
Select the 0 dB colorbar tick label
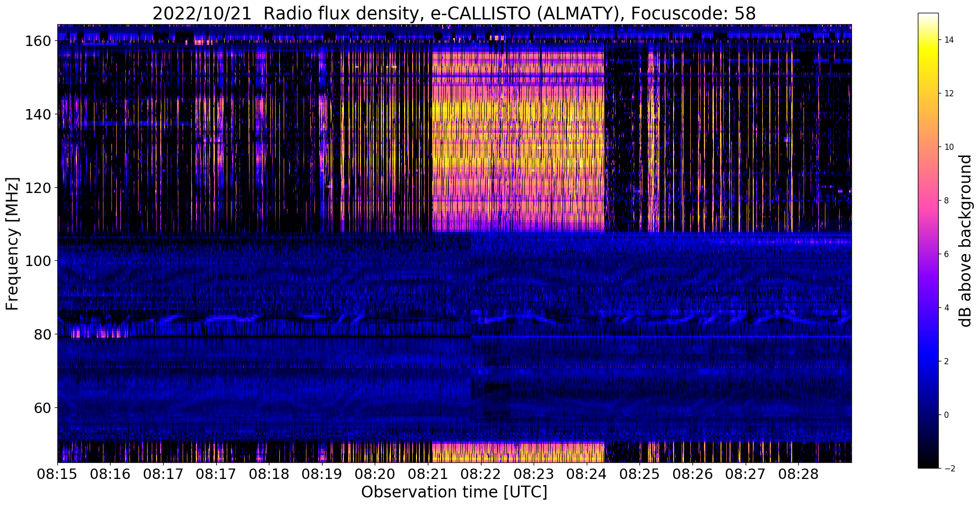tap(947, 415)
